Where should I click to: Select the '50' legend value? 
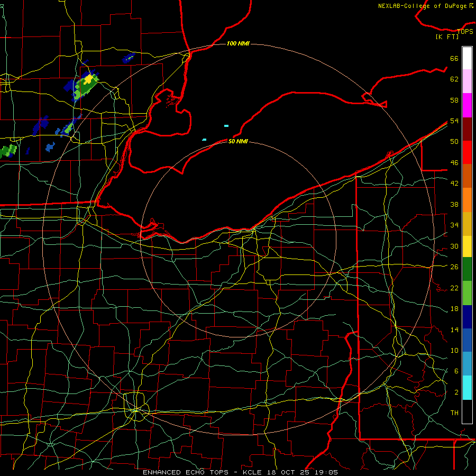coord(454,141)
